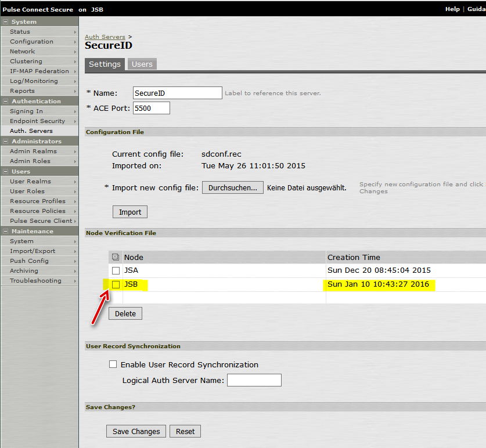Image resolution: width=486 pixels, height=448 pixels.
Task: Open the Status menu item
Action: [39, 31]
